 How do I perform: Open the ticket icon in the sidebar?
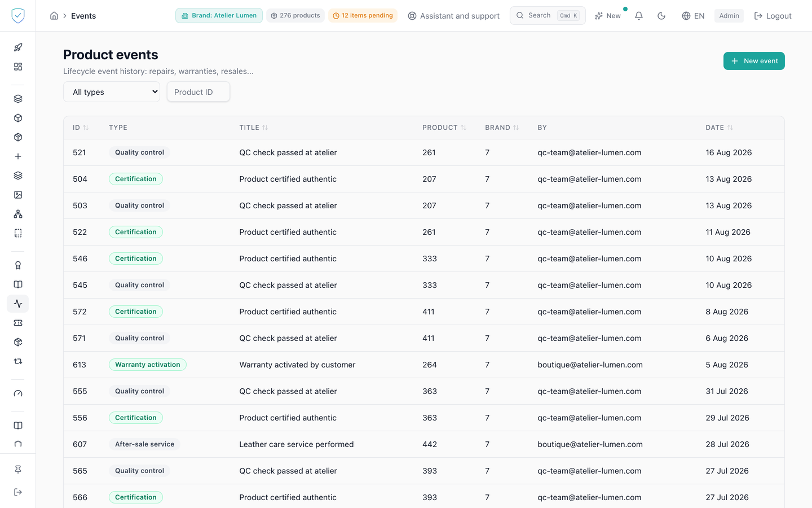(18, 323)
